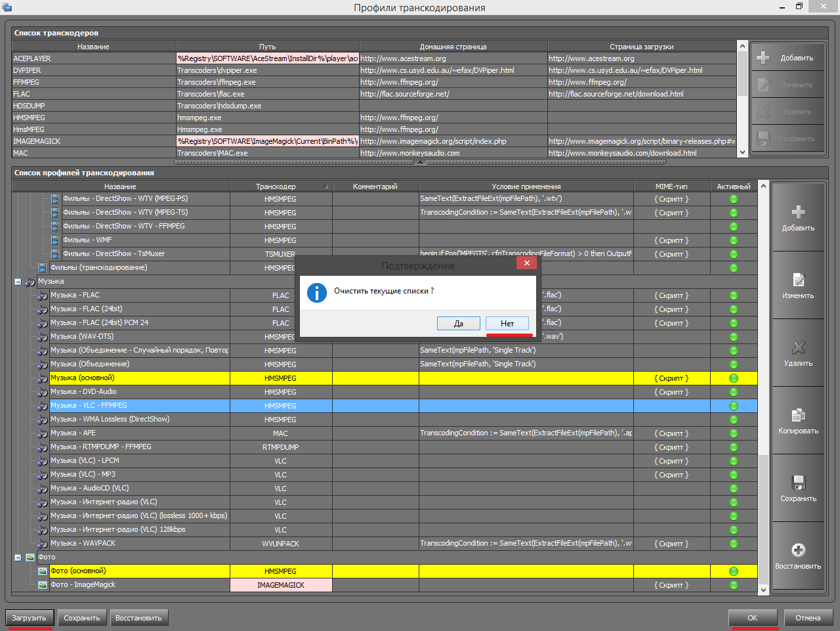840x631 pixels.
Task: Toggle active indicator for Музыка - VLC - FFMPEG
Action: pyautogui.click(x=734, y=406)
